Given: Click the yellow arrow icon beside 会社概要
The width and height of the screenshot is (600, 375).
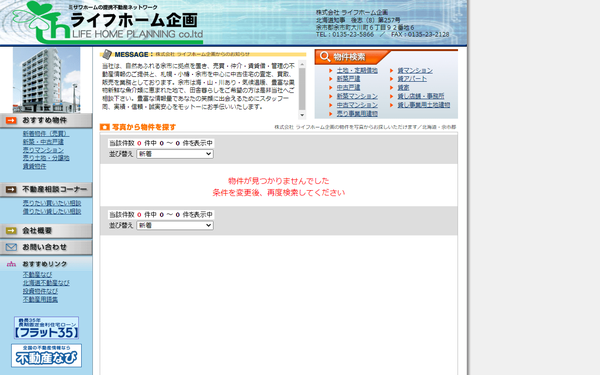Looking at the screenshot, I should [11, 231].
